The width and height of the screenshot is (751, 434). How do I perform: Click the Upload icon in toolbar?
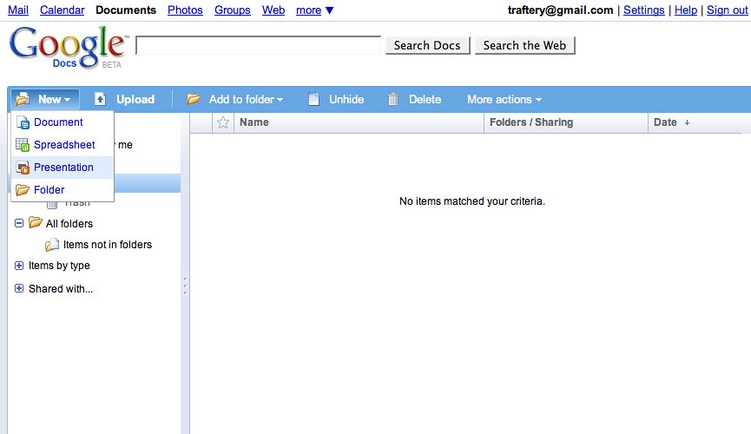click(100, 99)
